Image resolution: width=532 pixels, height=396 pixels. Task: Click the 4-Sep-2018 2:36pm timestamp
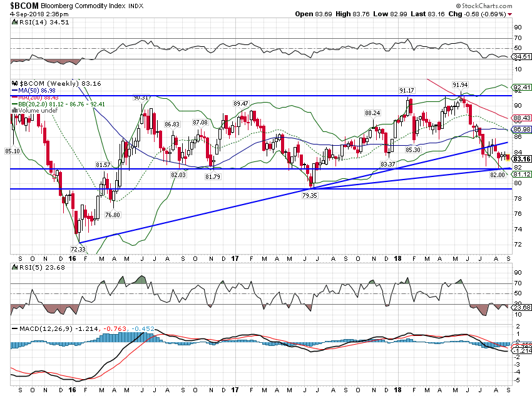(39, 14)
